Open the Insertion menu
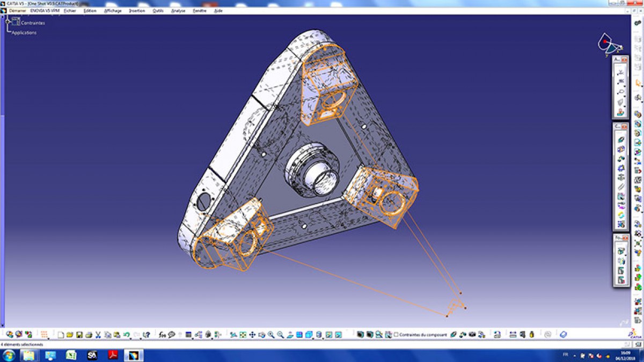This screenshot has width=644, height=362. [x=138, y=10]
